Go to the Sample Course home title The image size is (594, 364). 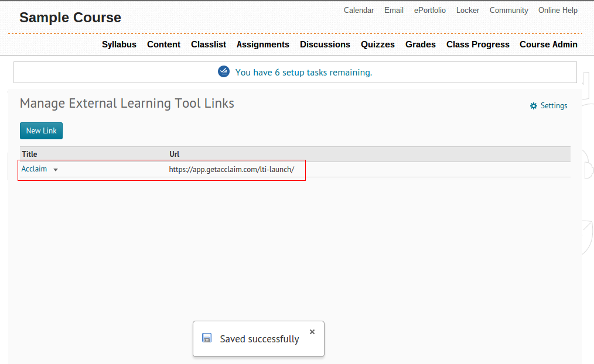click(x=70, y=18)
